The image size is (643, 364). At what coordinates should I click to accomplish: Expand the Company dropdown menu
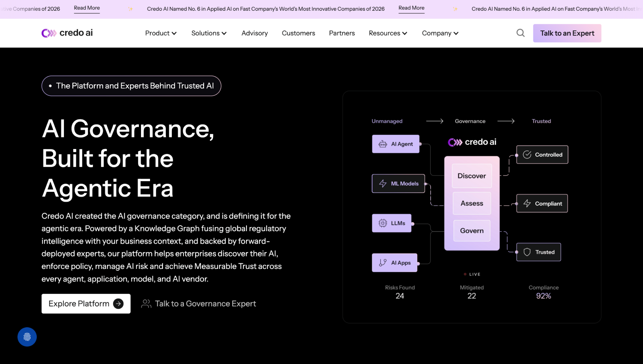click(440, 33)
